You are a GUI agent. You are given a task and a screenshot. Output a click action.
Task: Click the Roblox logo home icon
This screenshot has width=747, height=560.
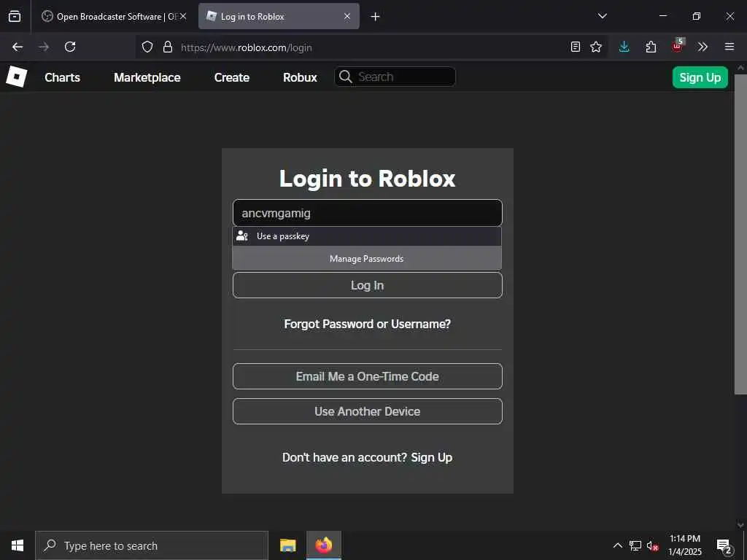16,77
